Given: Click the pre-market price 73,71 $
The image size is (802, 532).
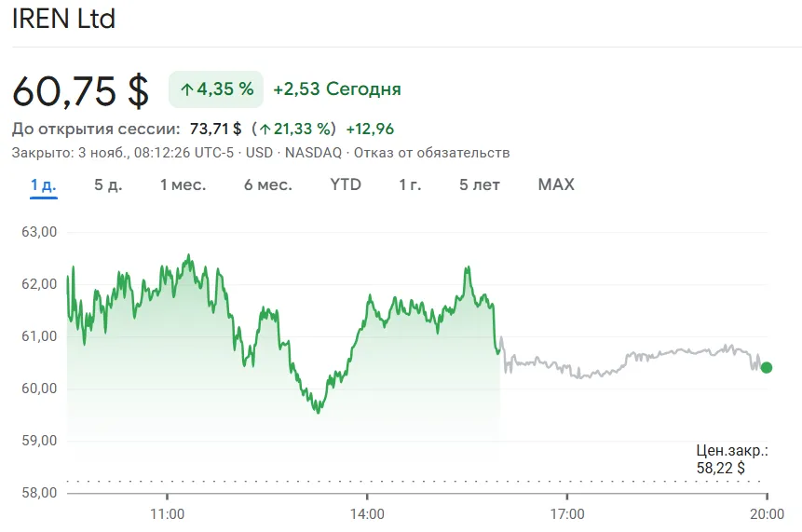Looking at the screenshot, I should pyautogui.click(x=215, y=129).
